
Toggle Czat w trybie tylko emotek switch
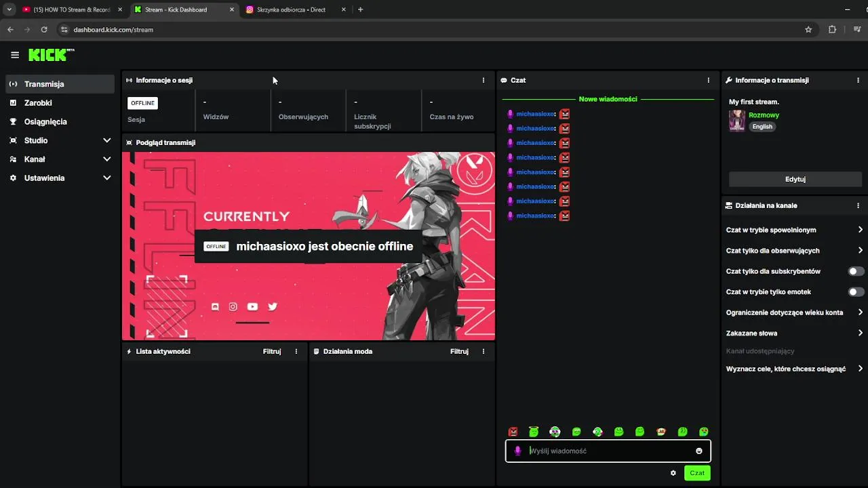point(856,291)
